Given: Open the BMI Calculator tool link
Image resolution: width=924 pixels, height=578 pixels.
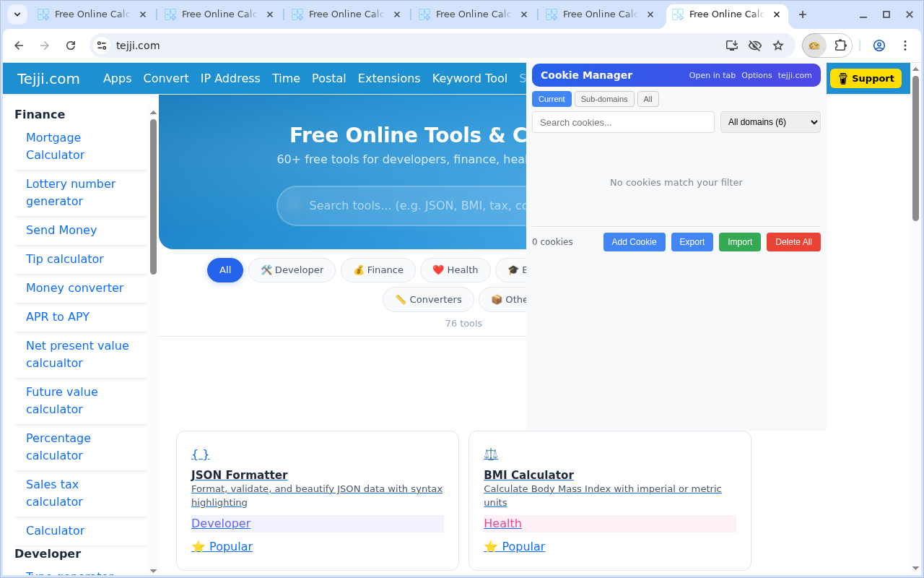Looking at the screenshot, I should tap(528, 475).
